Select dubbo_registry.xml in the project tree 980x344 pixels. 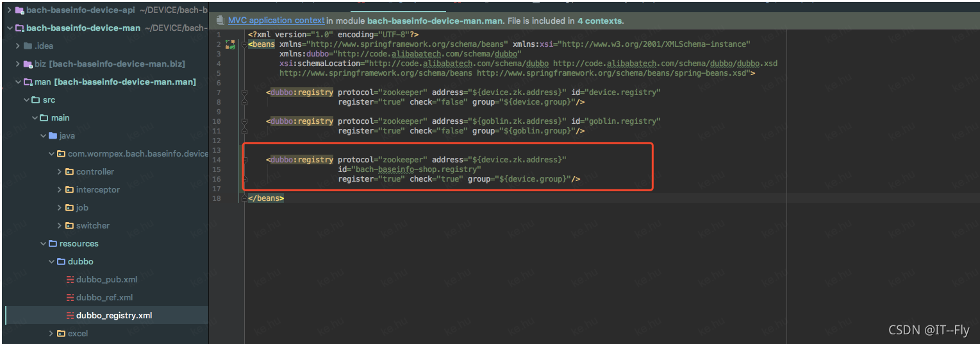(x=106, y=316)
